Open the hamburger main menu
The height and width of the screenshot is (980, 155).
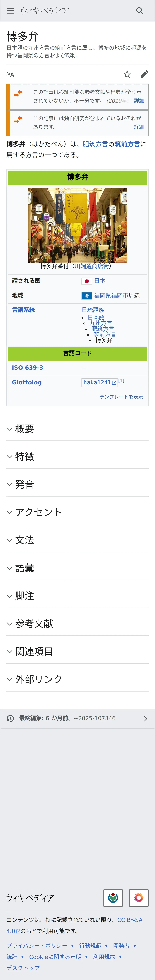[x=10, y=11]
